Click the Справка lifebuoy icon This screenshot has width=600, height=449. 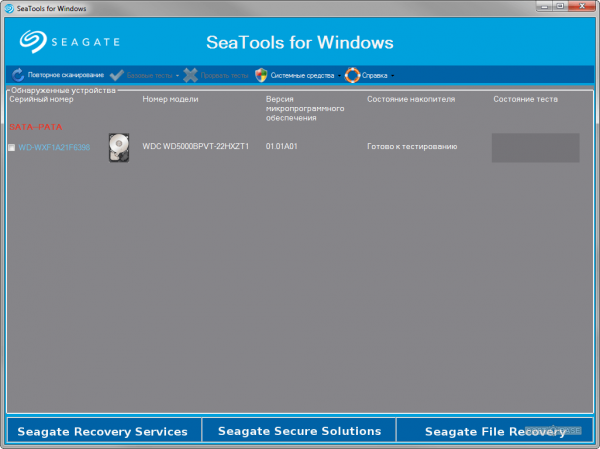point(352,75)
